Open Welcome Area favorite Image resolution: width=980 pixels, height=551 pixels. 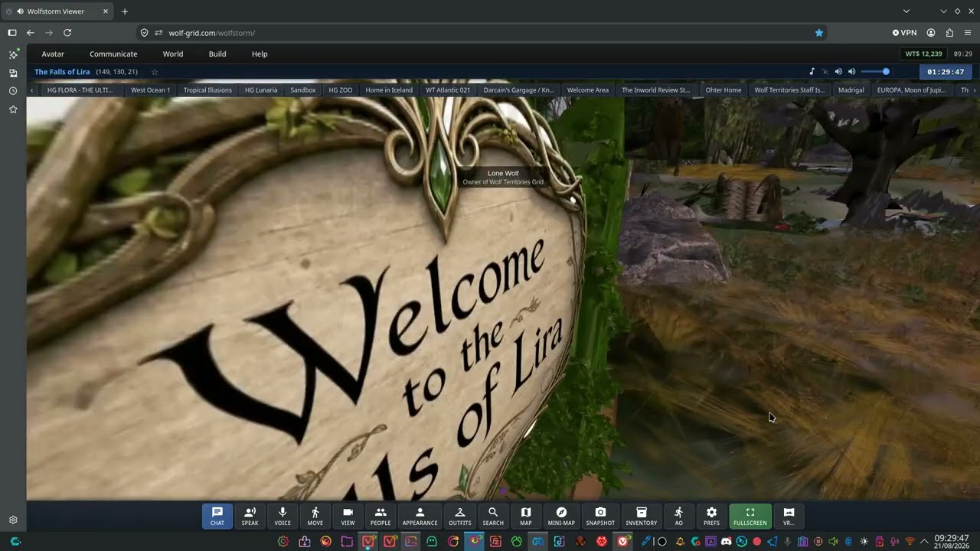(588, 90)
